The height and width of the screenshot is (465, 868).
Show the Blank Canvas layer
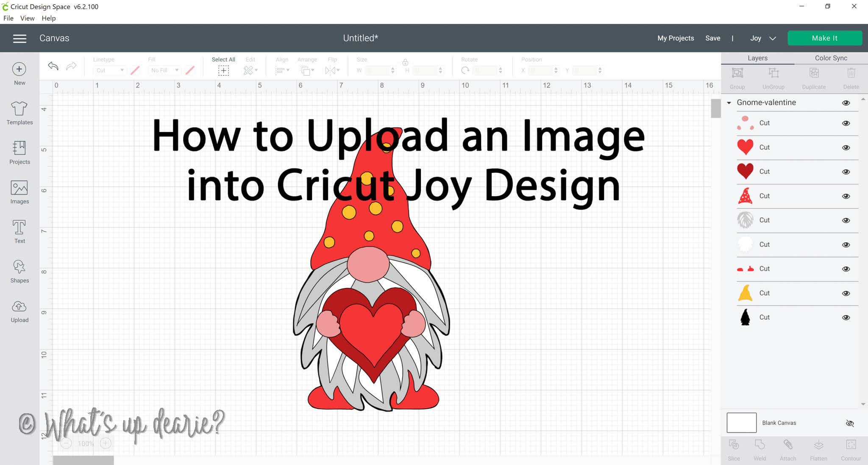[x=850, y=423]
